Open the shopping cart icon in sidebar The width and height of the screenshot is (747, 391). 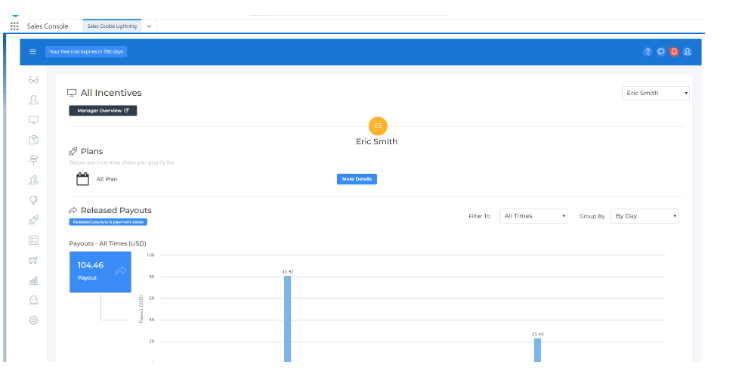[x=33, y=261]
